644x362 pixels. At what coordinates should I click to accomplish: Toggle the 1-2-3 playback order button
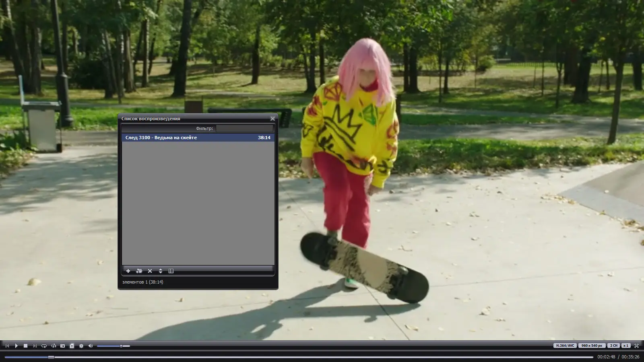[54, 346]
